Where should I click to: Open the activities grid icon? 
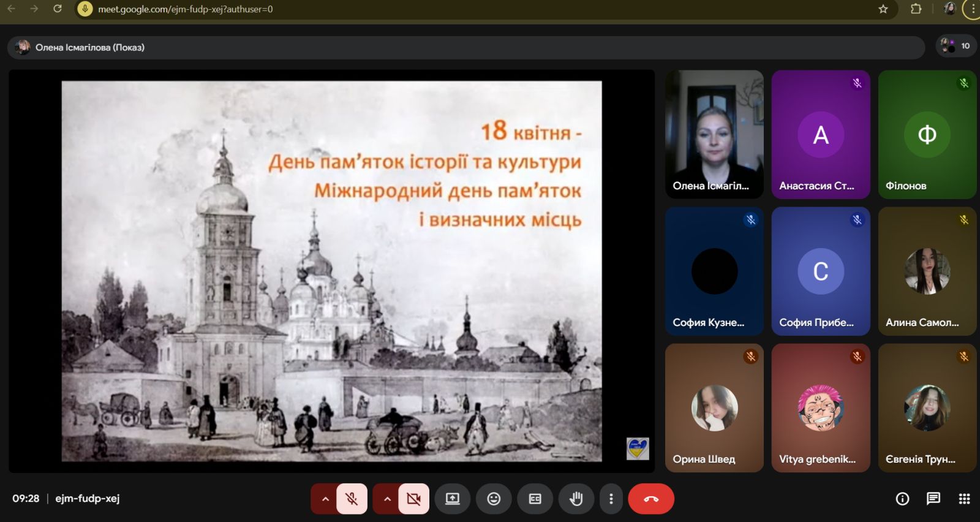coord(964,499)
